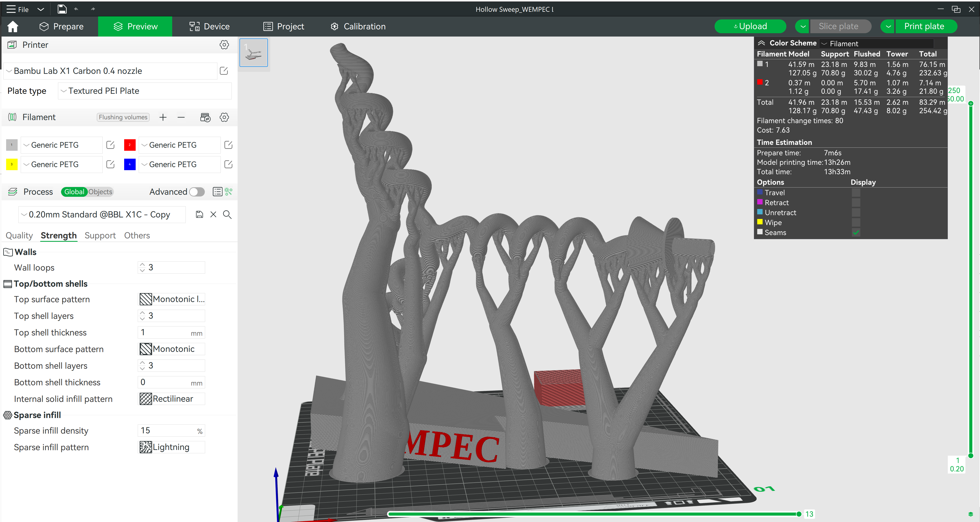Click the home icon
Viewport: 980px width, 522px height.
(x=13, y=26)
